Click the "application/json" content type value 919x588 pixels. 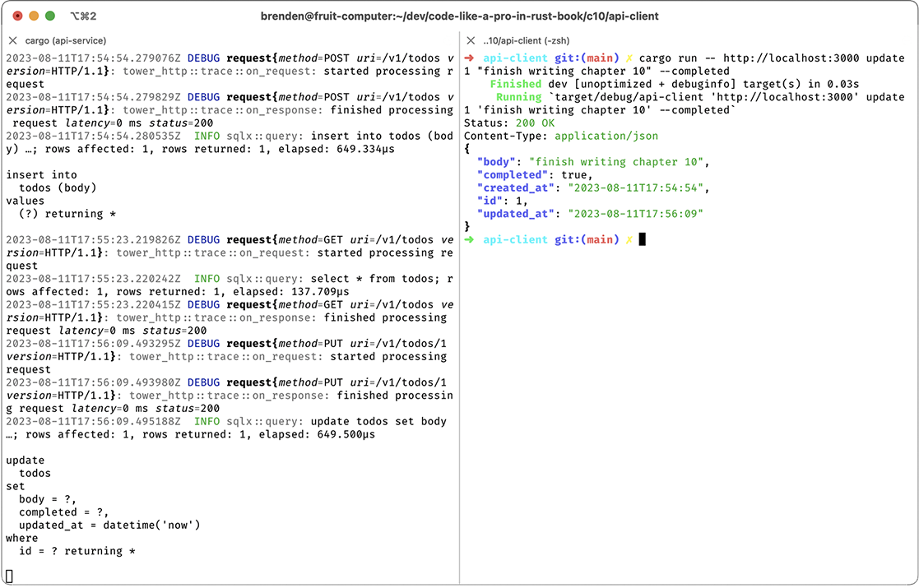606,136
